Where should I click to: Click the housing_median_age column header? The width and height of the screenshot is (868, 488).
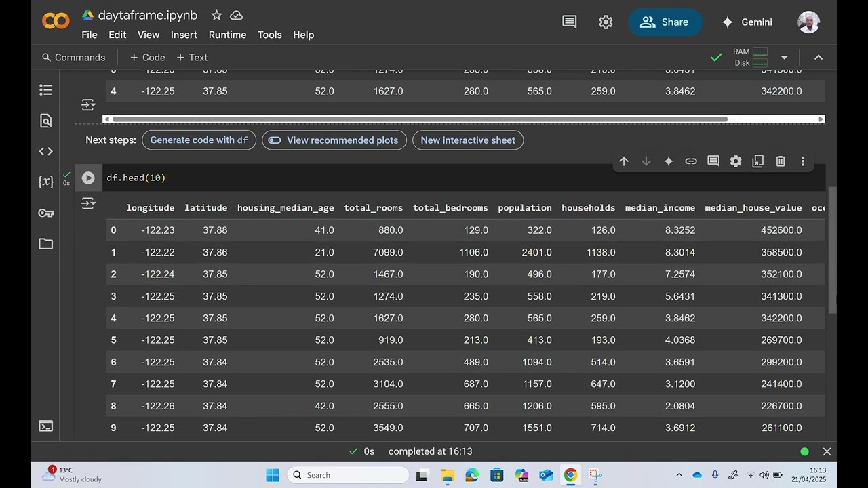click(x=285, y=208)
